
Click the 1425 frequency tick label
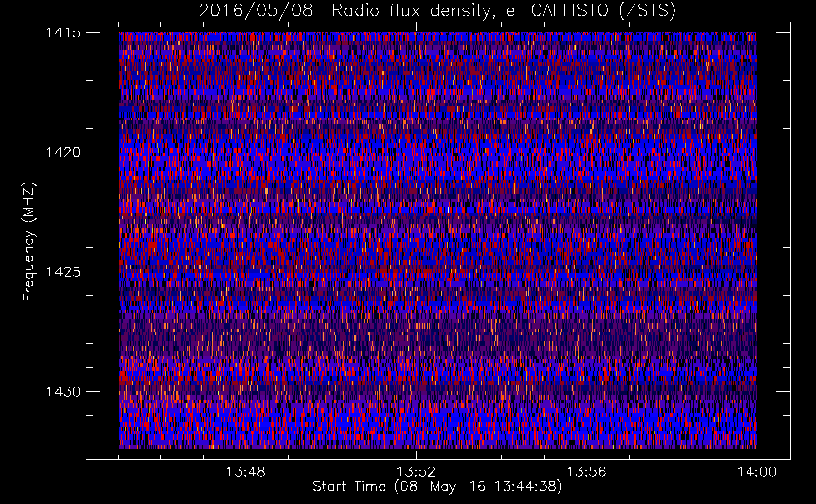(64, 272)
